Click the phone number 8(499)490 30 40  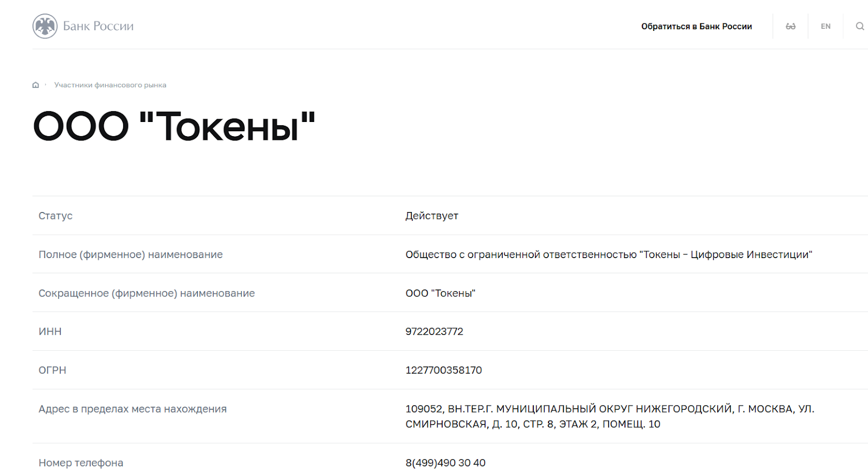(445, 462)
